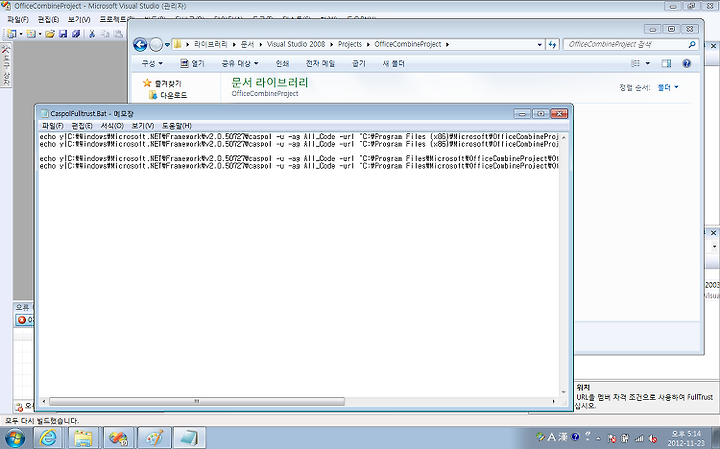Click the Explorer forward navigation button
The width and height of the screenshot is (720, 449).
156,45
